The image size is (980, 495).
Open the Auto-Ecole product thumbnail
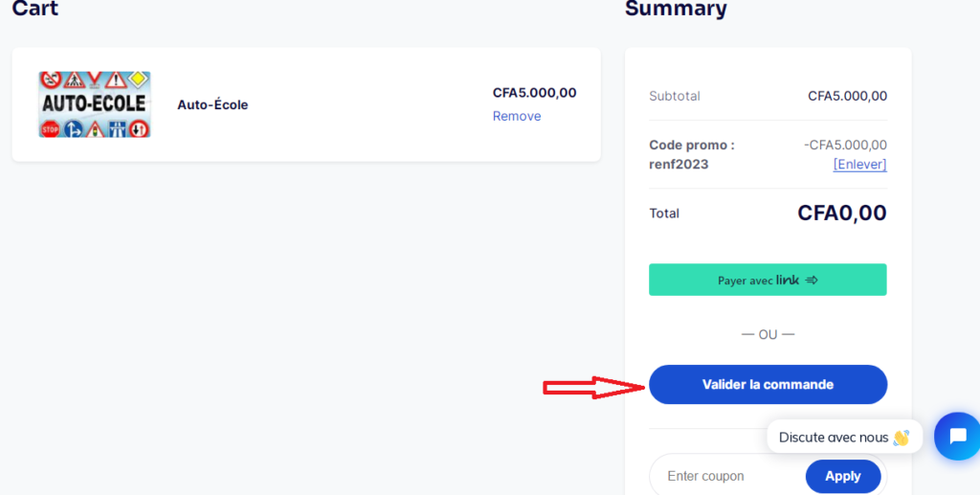coord(95,104)
